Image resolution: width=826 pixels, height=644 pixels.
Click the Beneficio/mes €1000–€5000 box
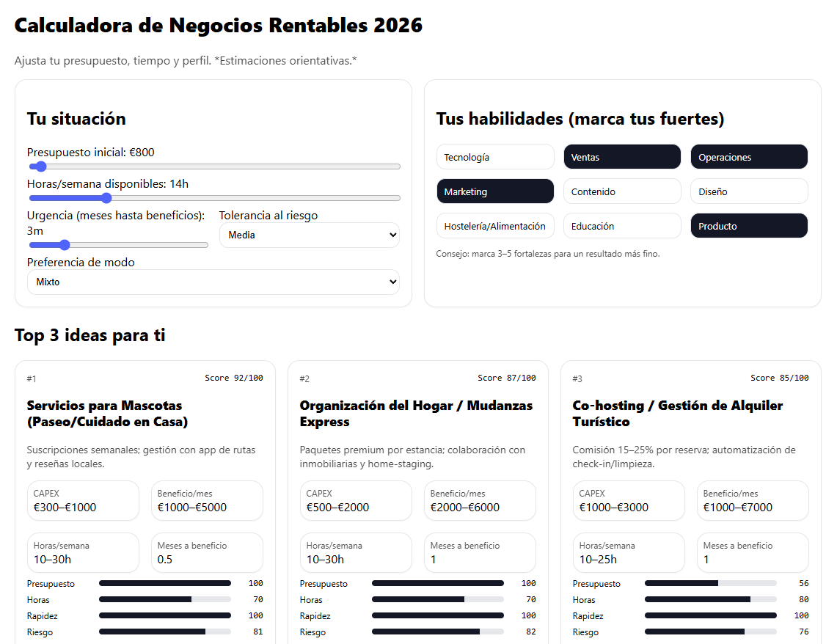[x=207, y=500]
